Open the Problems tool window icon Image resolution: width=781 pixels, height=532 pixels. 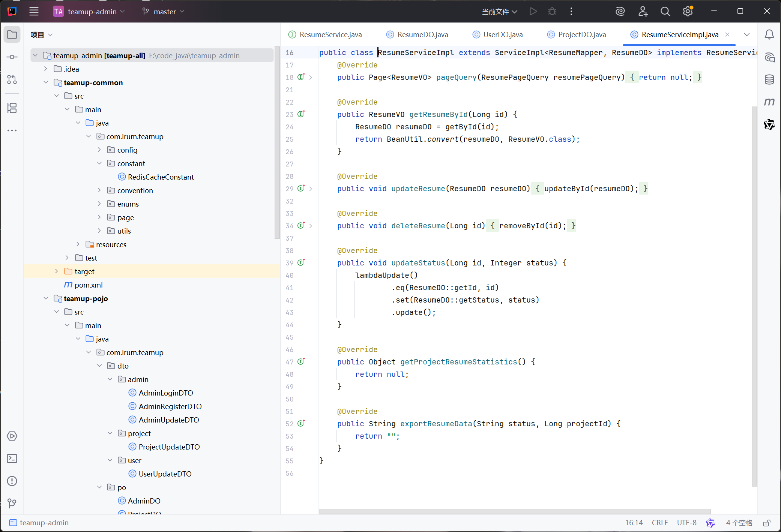(x=12, y=481)
